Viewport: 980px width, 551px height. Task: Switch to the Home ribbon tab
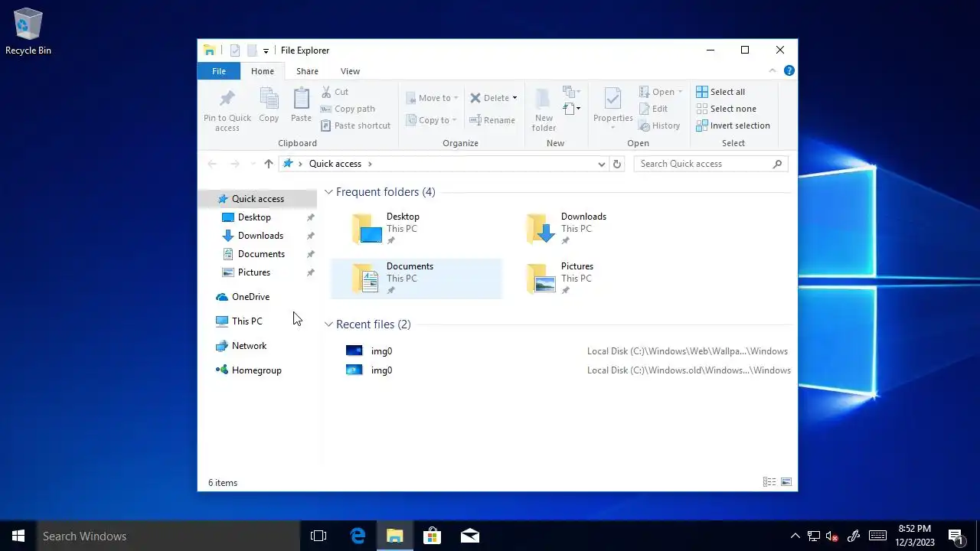(263, 71)
